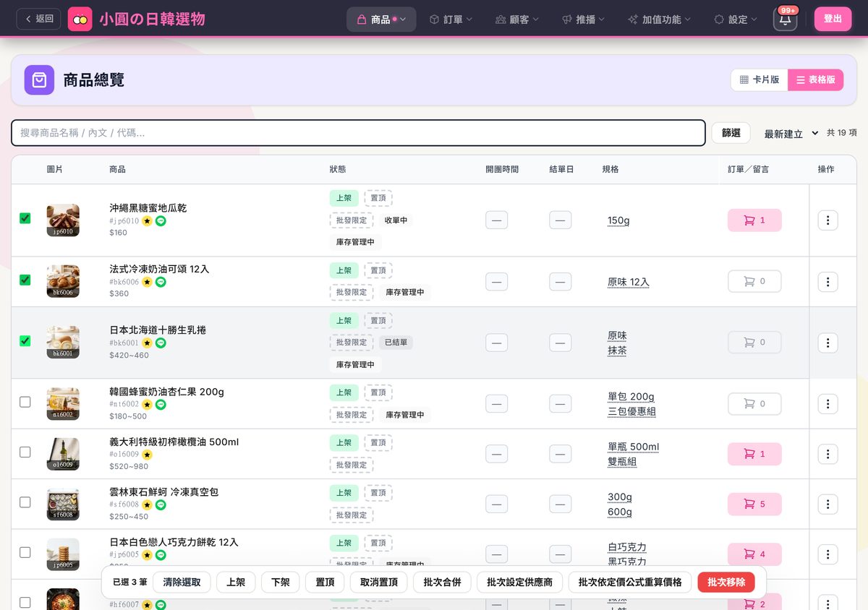Open the 商品 navigation dropdown
868x610 pixels.
[x=381, y=20]
